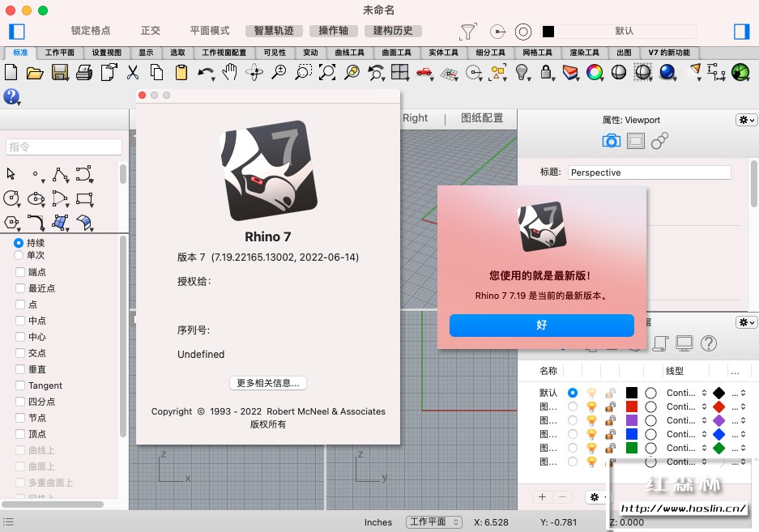Click the purple layer color swatch

[x=632, y=420]
